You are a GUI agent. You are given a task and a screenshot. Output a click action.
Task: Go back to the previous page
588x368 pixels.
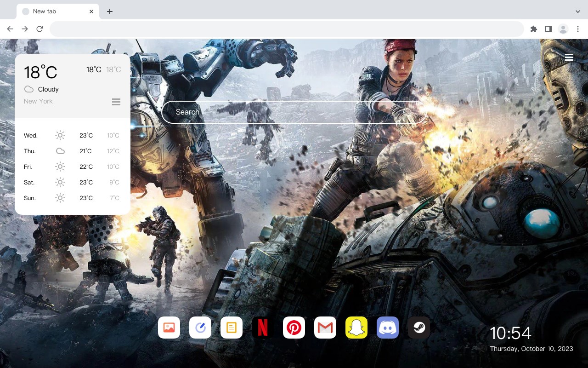(10, 29)
